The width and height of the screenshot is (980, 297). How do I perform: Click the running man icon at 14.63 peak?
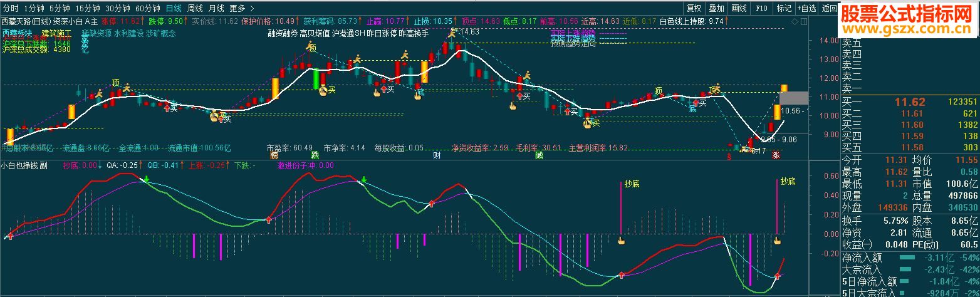(x=452, y=31)
